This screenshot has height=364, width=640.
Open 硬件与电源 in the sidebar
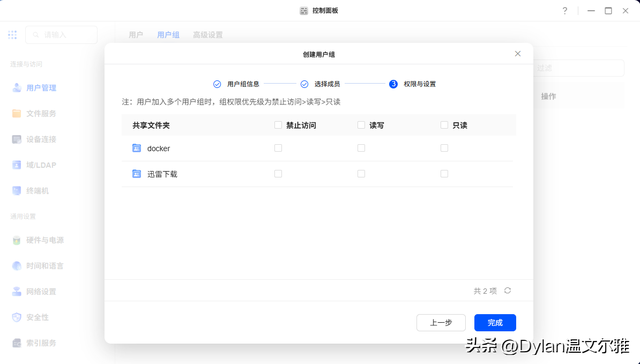pos(38,240)
